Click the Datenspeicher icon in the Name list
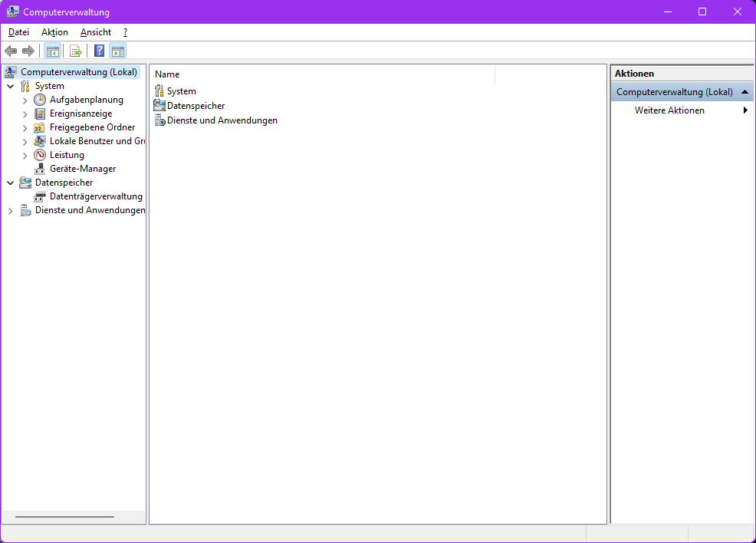The height and width of the screenshot is (543, 756). tap(159, 105)
